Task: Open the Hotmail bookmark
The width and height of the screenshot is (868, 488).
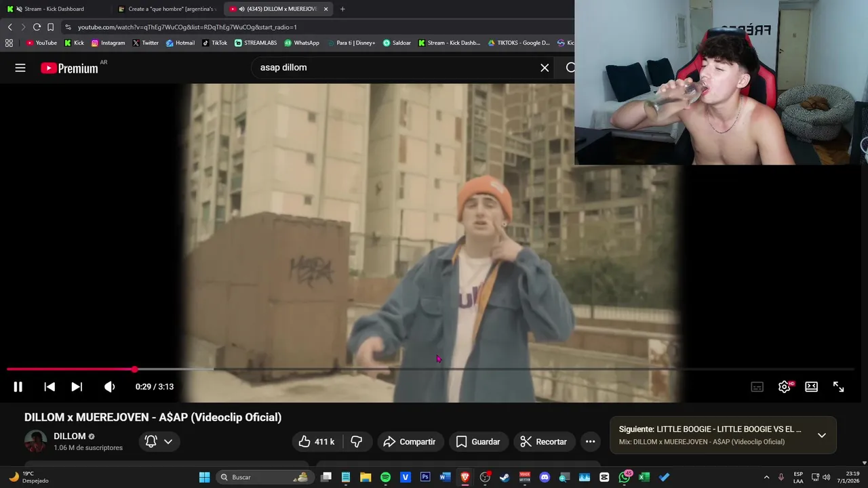Action: (x=180, y=43)
